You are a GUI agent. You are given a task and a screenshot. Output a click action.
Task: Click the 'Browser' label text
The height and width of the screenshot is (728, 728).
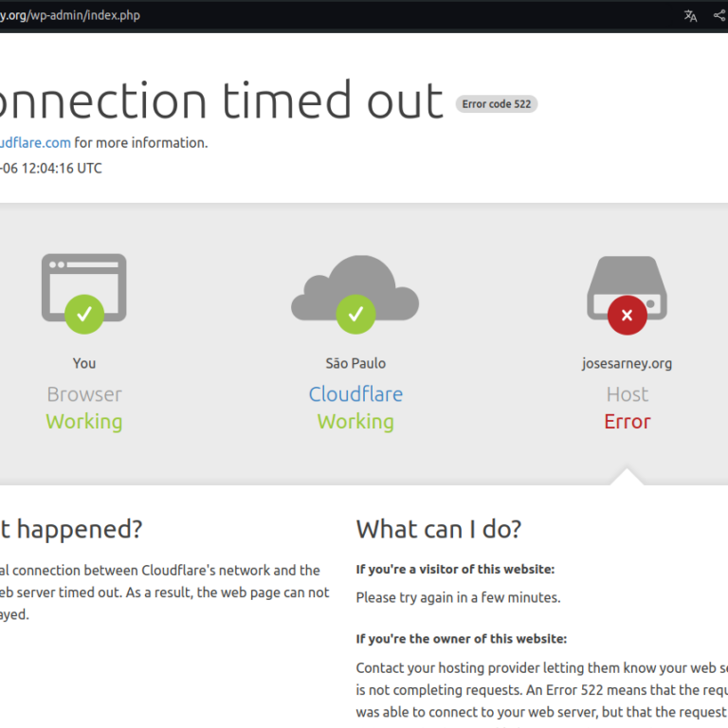click(84, 394)
